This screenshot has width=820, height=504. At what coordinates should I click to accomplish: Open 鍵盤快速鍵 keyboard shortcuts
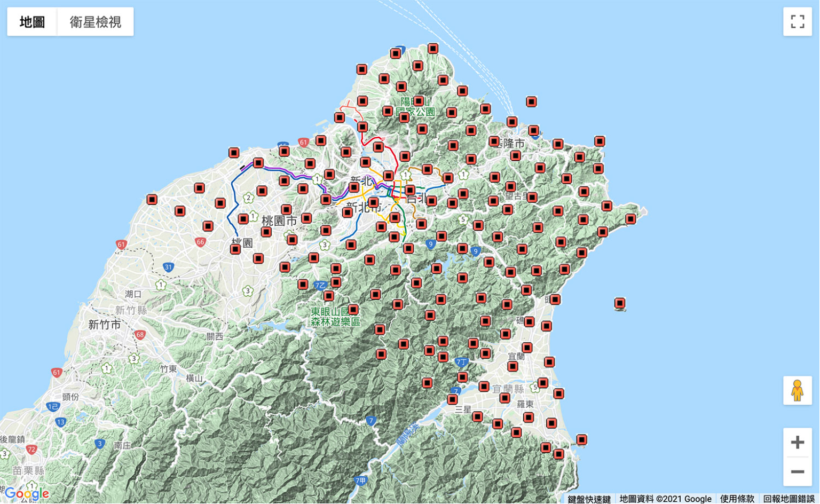pos(589,499)
